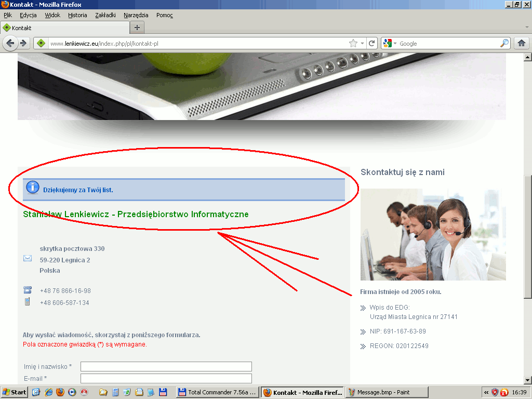Screen dimensions: 532x399
Task: Open the Zakładki menu
Action: point(105,15)
